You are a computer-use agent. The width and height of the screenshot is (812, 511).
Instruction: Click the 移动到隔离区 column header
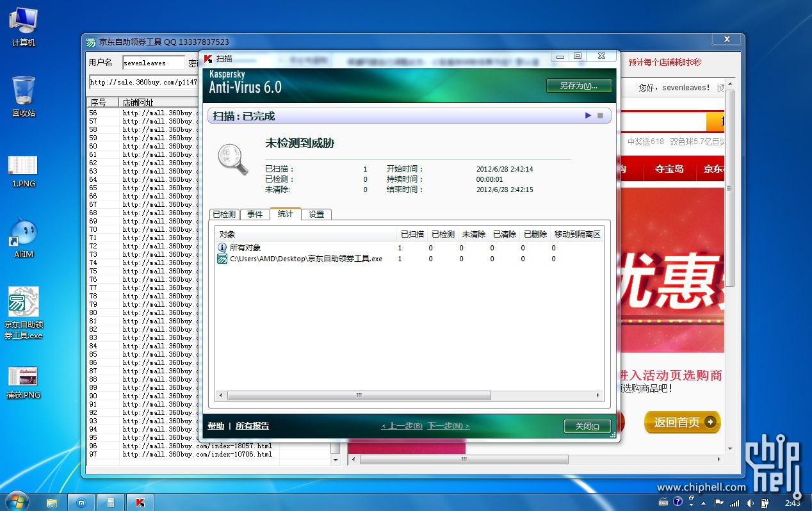pos(577,234)
